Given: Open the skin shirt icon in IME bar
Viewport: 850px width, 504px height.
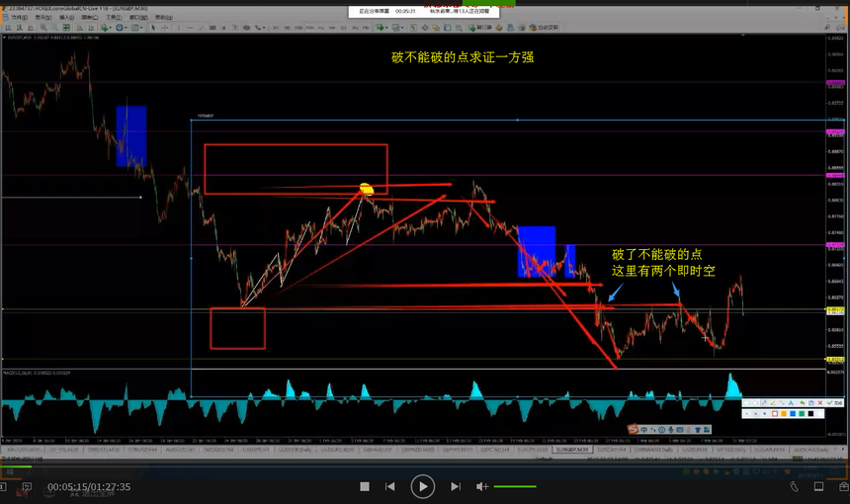Looking at the screenshot, I should pos(698,429).
